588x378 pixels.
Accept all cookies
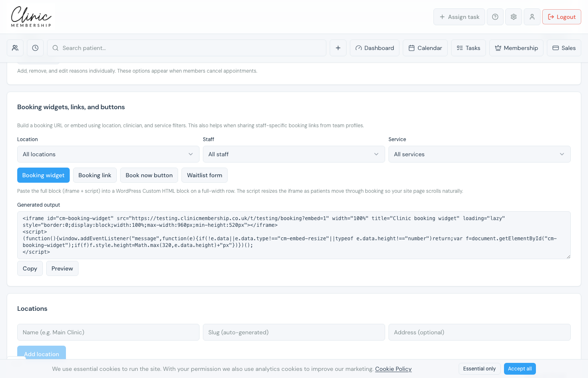coord(520,369)
